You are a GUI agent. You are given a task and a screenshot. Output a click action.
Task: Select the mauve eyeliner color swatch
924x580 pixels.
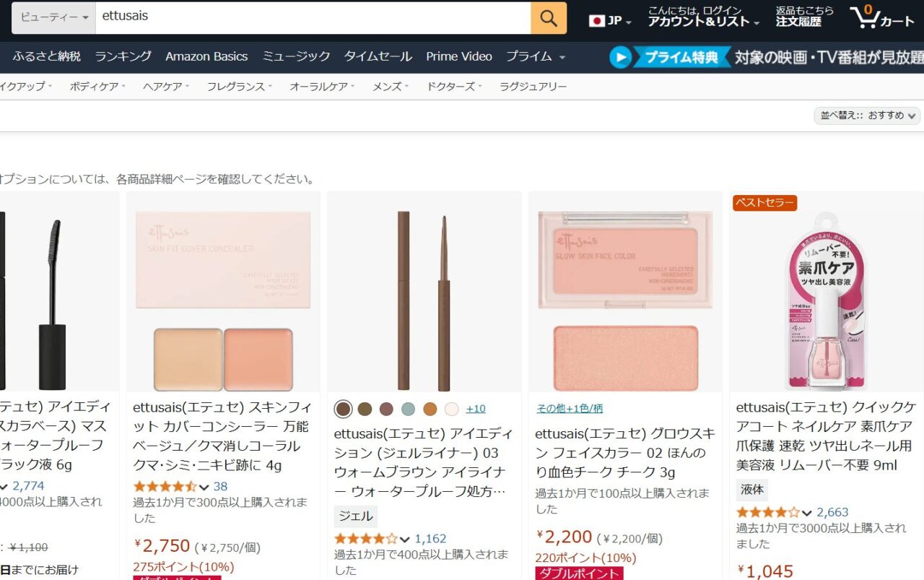[386, 410]
